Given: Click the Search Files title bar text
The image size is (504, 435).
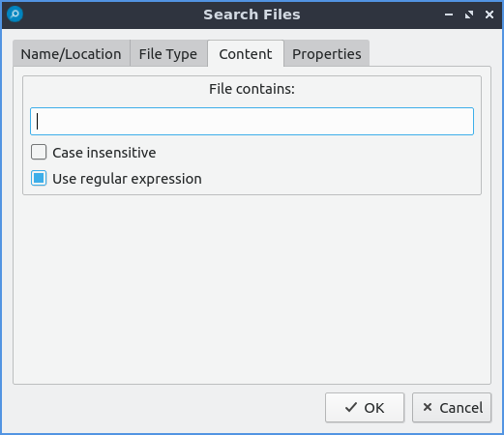Looking at the screenshot, I should (252, 14).
